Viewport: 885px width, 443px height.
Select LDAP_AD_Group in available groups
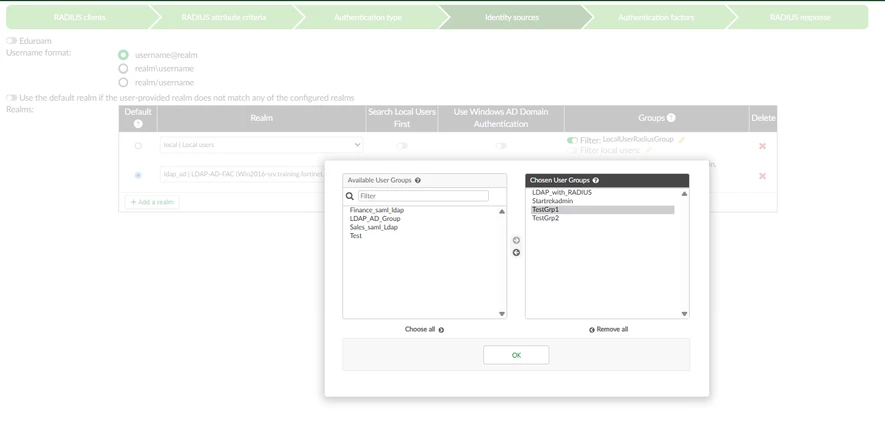[375, 218]
